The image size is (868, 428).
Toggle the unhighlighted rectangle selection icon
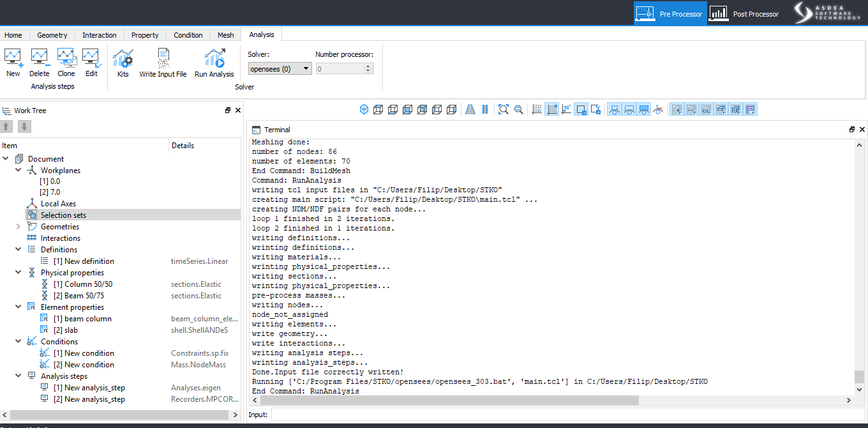pos(595,109)
